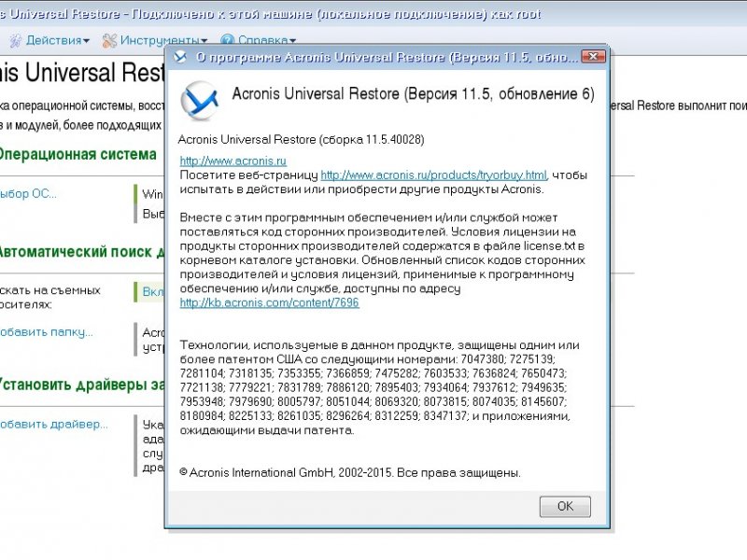
Task: Click the dialog title bar Acronis icon
Action: tap(180, 57)
